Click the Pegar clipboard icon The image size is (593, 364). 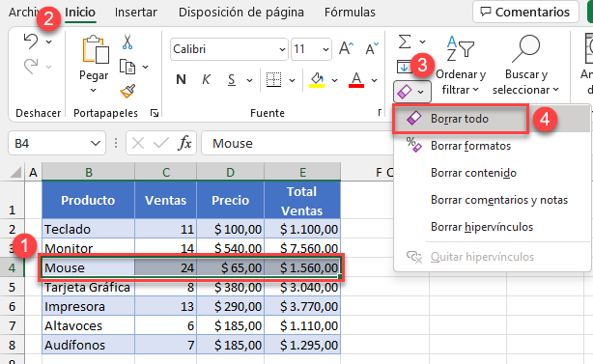tap(96, 49)
